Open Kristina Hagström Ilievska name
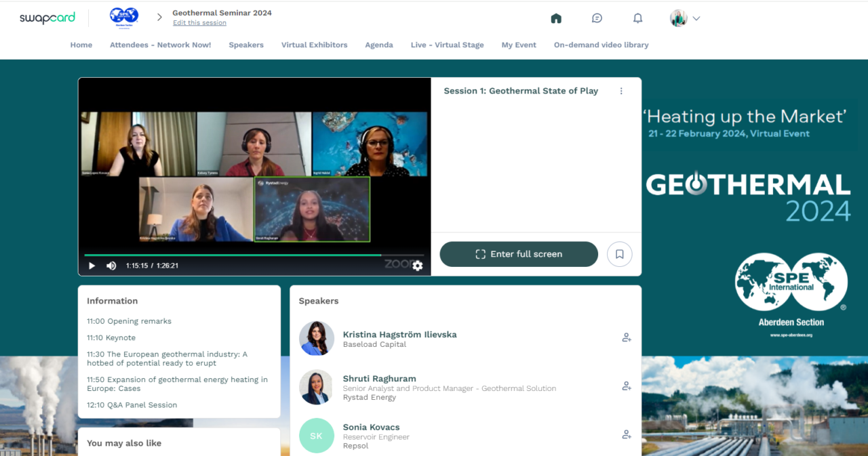The width and height of the screenshot is (868, 456). coord(399,334)
